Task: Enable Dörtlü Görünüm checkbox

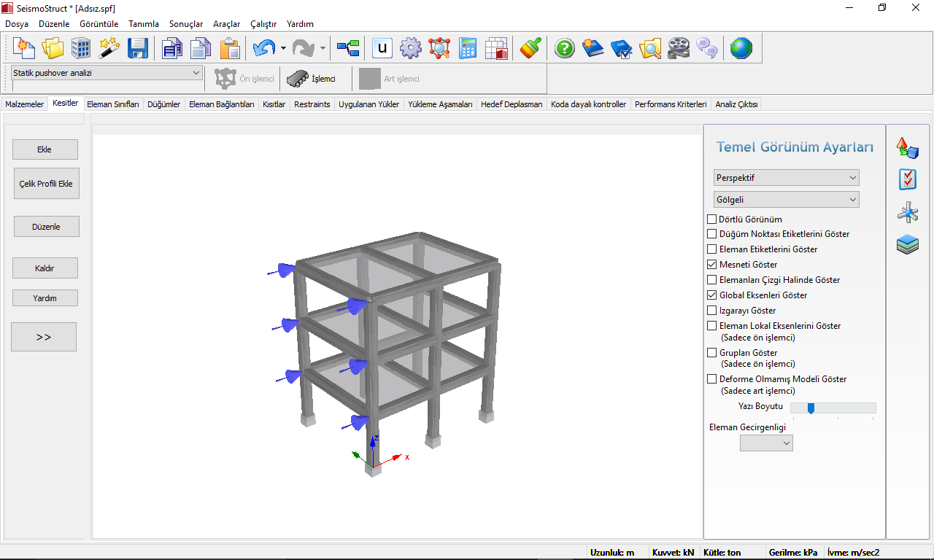Action: click(712, 219)
